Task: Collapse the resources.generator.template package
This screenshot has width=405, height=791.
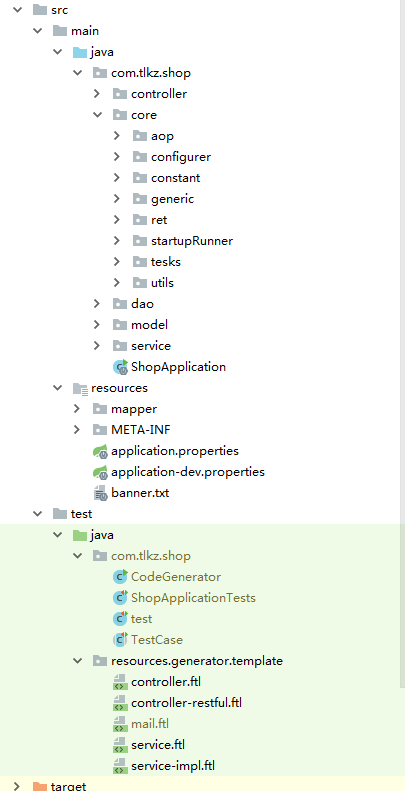Action: pyautogui.click(x=77, y=661)
